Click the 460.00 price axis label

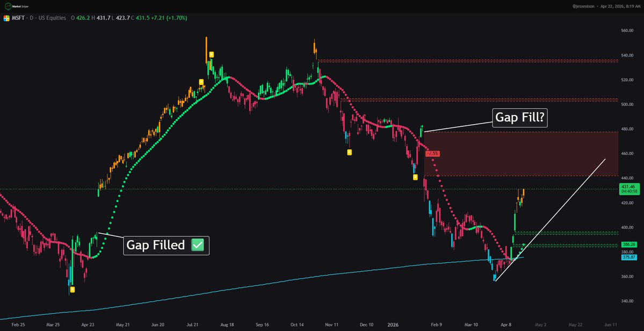628,154
